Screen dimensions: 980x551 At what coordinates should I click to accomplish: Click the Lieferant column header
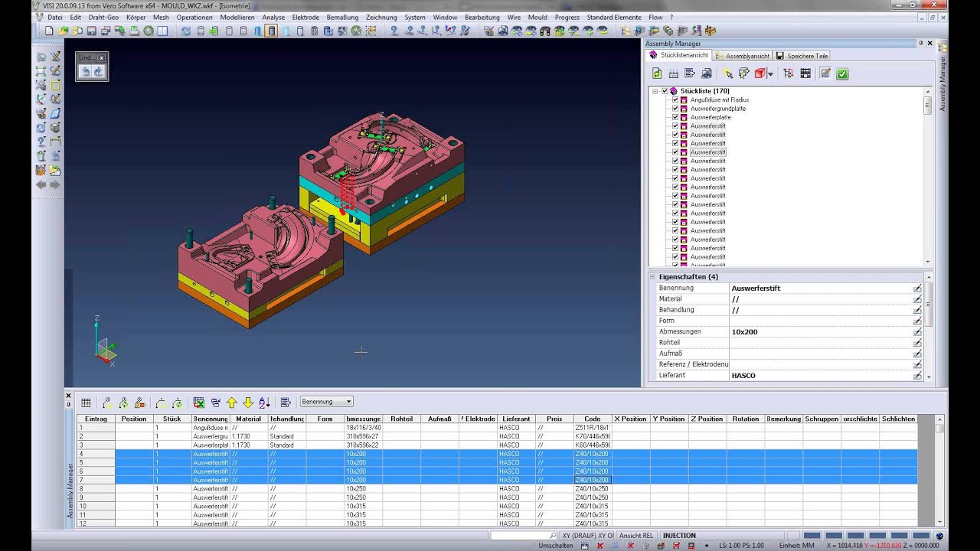click(x=517, y=419)
